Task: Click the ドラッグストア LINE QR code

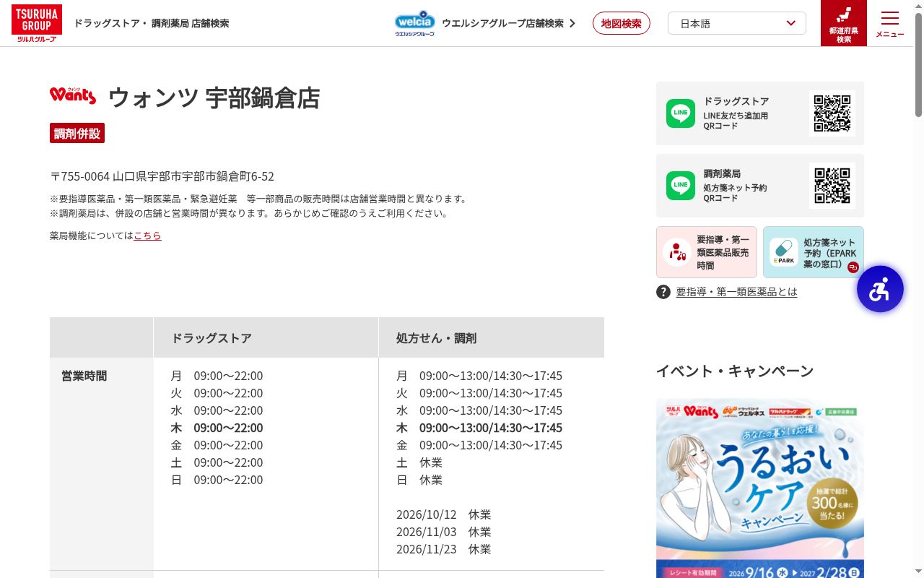Action: point(832,113)
